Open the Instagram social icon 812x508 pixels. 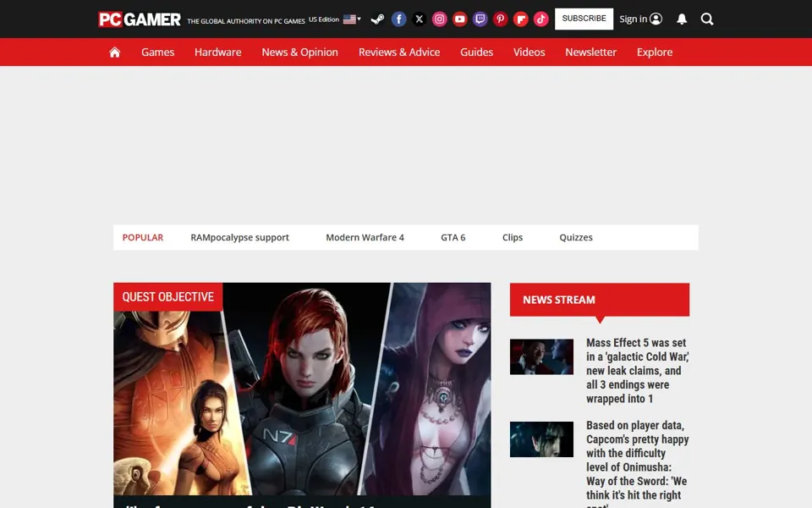coord(439,19)
